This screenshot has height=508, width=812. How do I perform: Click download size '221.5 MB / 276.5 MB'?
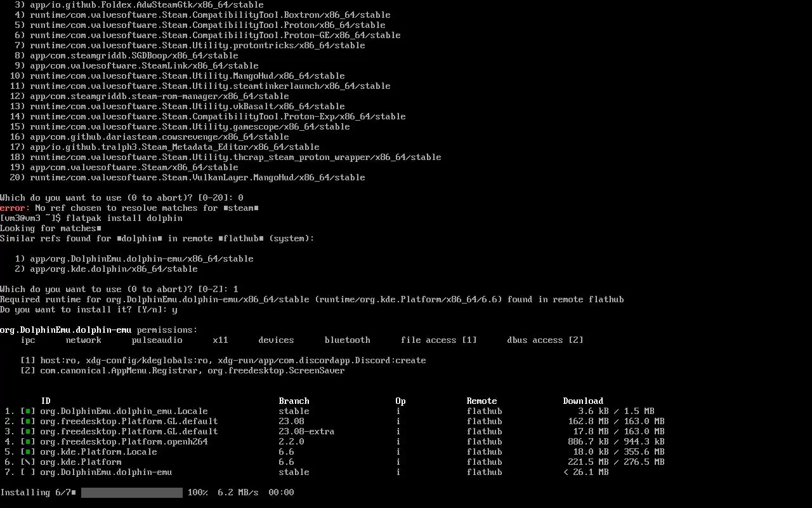617,462
